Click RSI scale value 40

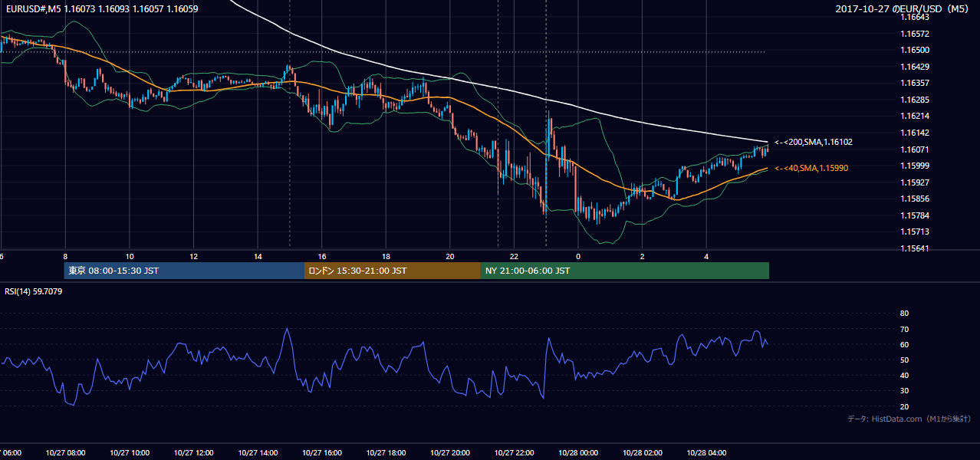(x=904, y=376)
